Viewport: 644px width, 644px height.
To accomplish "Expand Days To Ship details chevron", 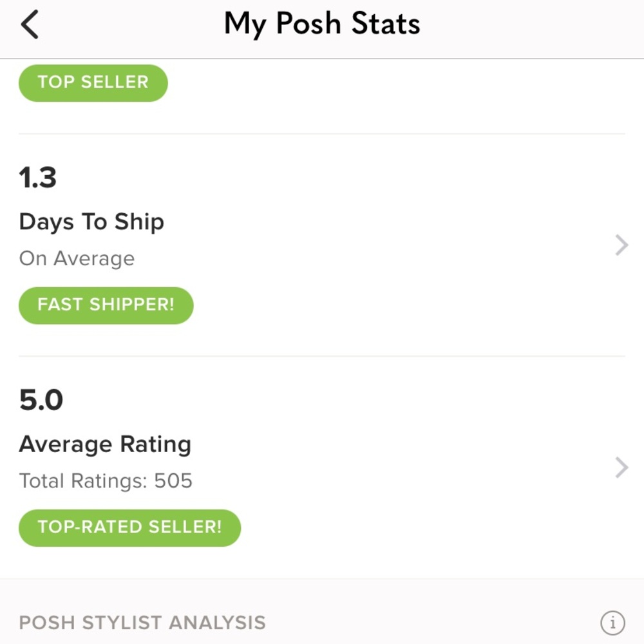I will [621, 245].
